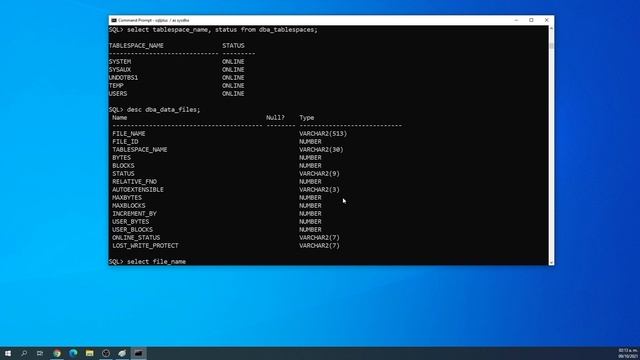
Task: Click the VARCHAR2(30) type value
Action: pos(321,150)
